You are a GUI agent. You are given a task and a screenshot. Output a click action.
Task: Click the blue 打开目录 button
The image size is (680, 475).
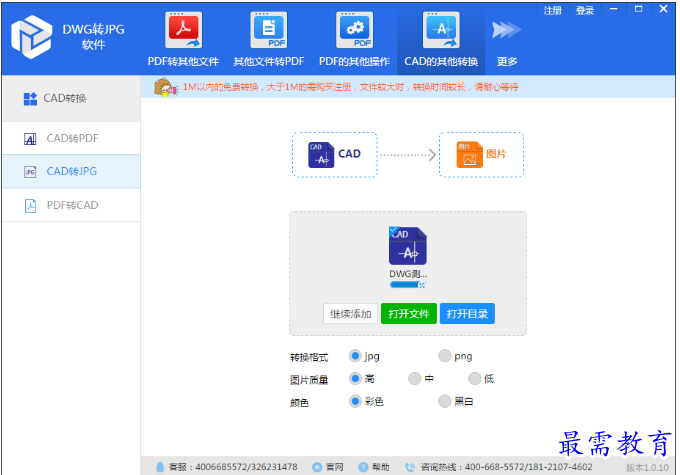(x=467, y=314)
